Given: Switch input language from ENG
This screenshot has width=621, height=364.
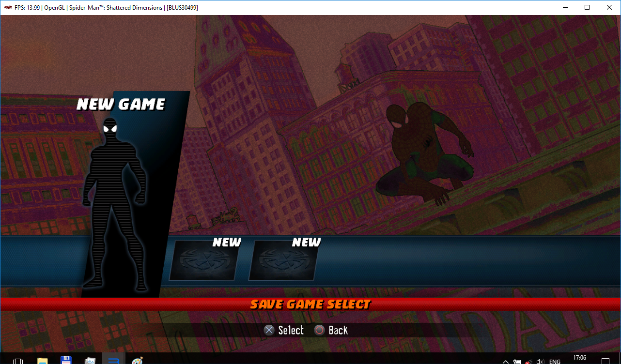Looking at the screenshot, I should [x=555, y=361].
